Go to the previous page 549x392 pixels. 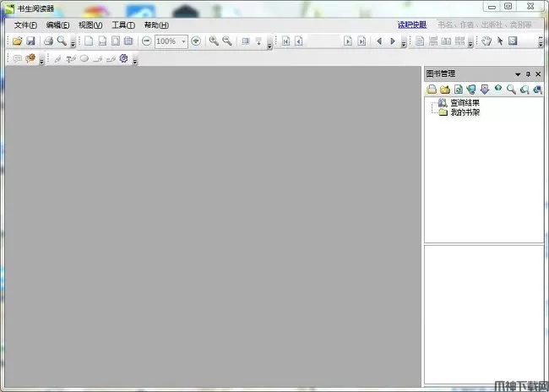[x=299, y=41]
